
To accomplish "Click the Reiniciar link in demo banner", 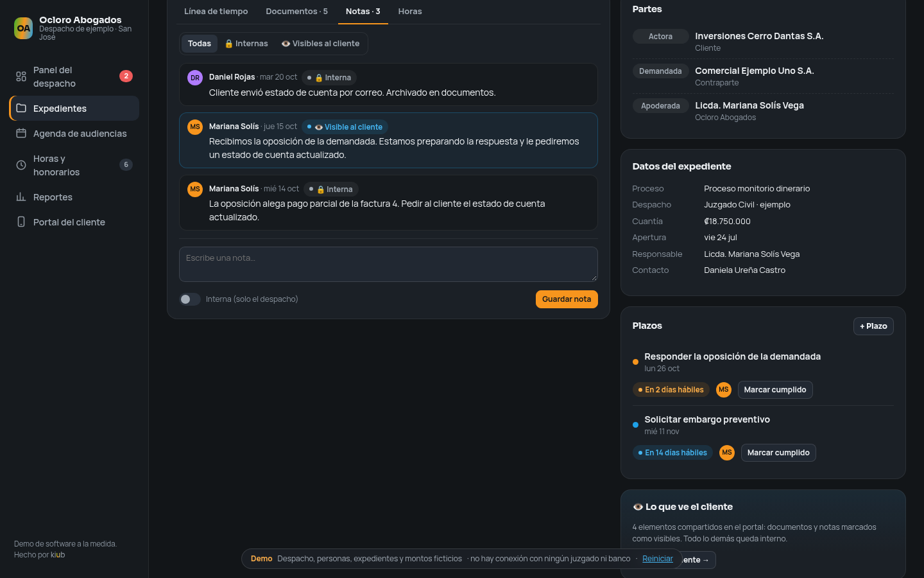I will click(x=658, y=559).
